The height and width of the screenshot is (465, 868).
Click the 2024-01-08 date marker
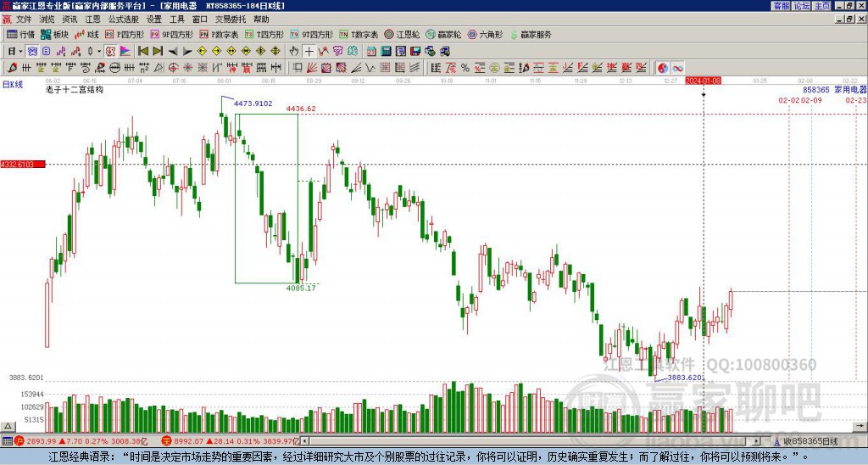pyautogui.click(x=703, y=81)
